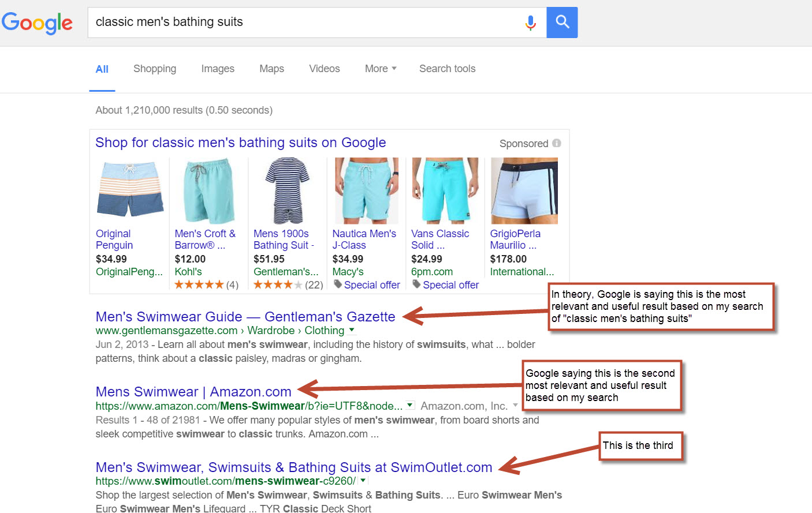Click Macy's Special offer tag icon

pyautogui.click(x=338, y=284)
